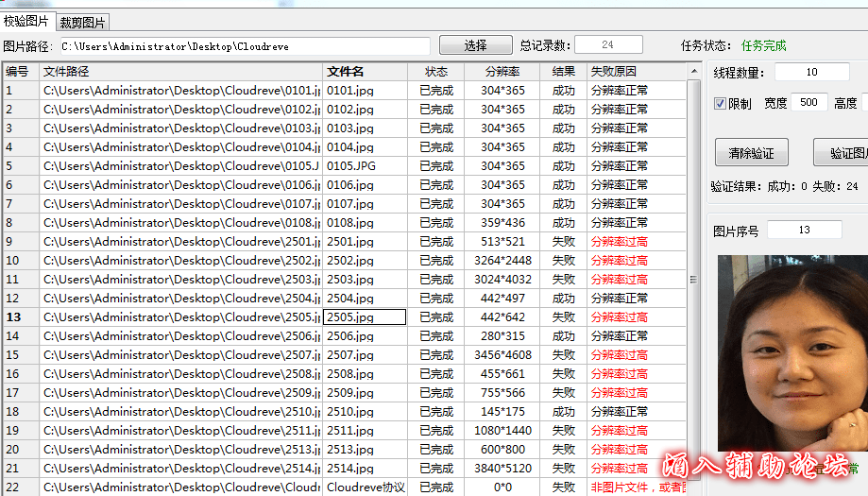Click resolution cell 280*315

coord(502,336)
